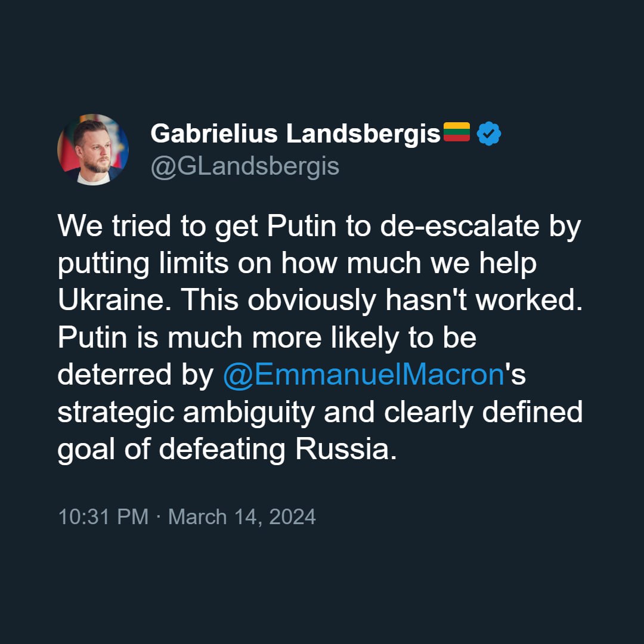Viewport: 644px width, 644px height.
Task: Open the @EmmanuelMacron mention link
Action: click(x=363, y=375)
